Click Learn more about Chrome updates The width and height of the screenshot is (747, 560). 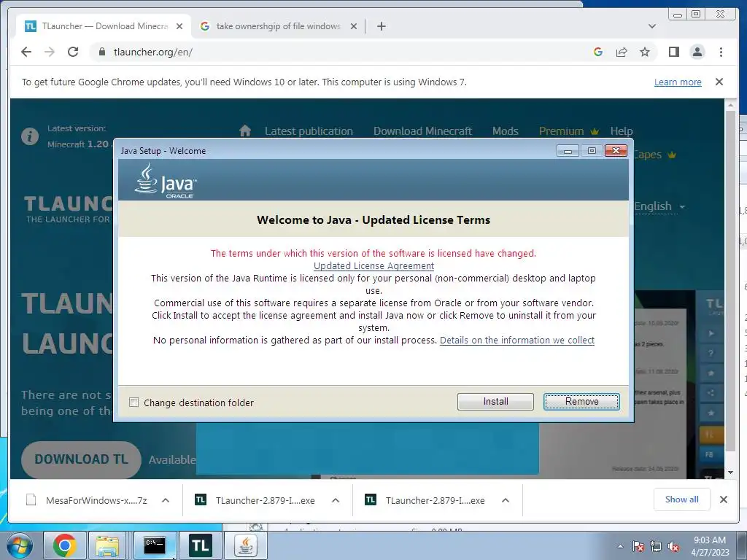(x=678, y=82)
